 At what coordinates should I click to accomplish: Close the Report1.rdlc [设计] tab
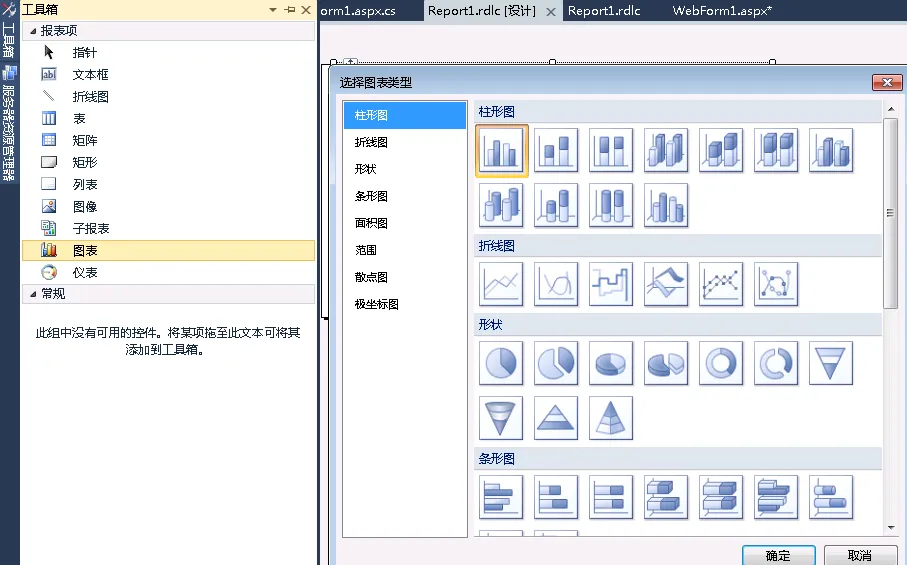pos(551,12)
